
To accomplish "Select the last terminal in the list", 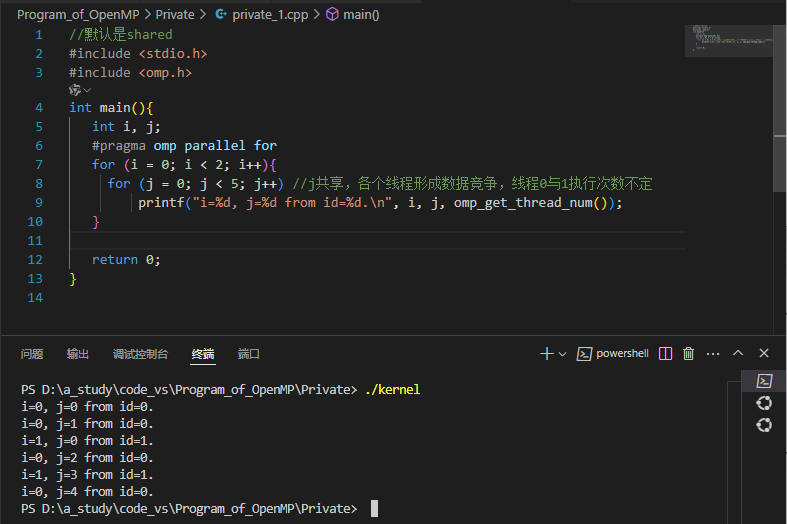I will 764,426.
